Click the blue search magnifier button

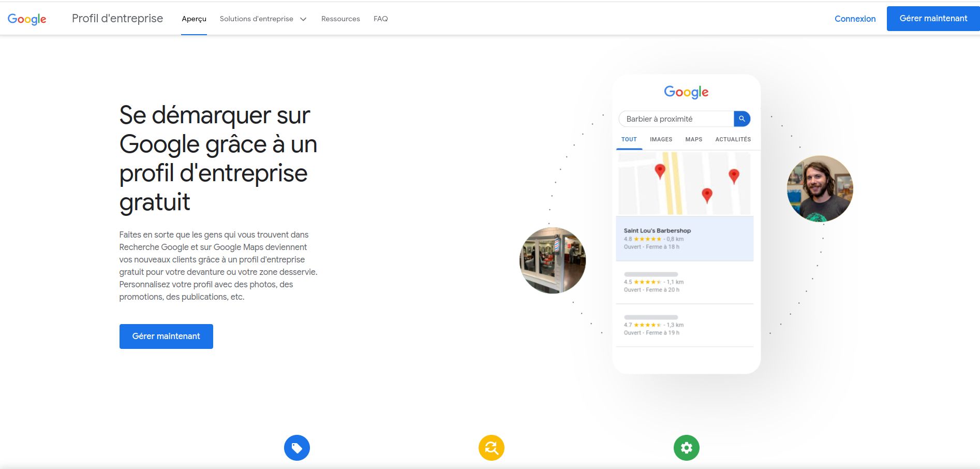tap(742, 119)
